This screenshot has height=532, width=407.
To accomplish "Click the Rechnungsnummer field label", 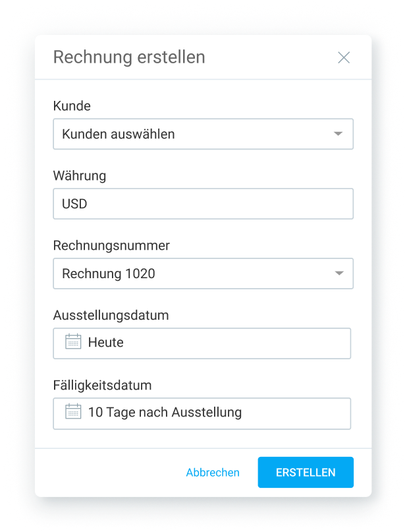I will 111,246.
